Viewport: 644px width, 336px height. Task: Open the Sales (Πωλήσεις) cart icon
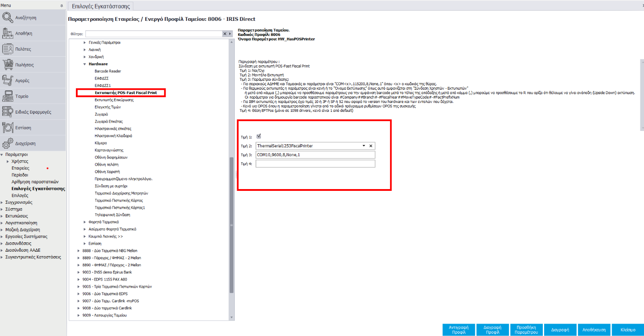8,65
